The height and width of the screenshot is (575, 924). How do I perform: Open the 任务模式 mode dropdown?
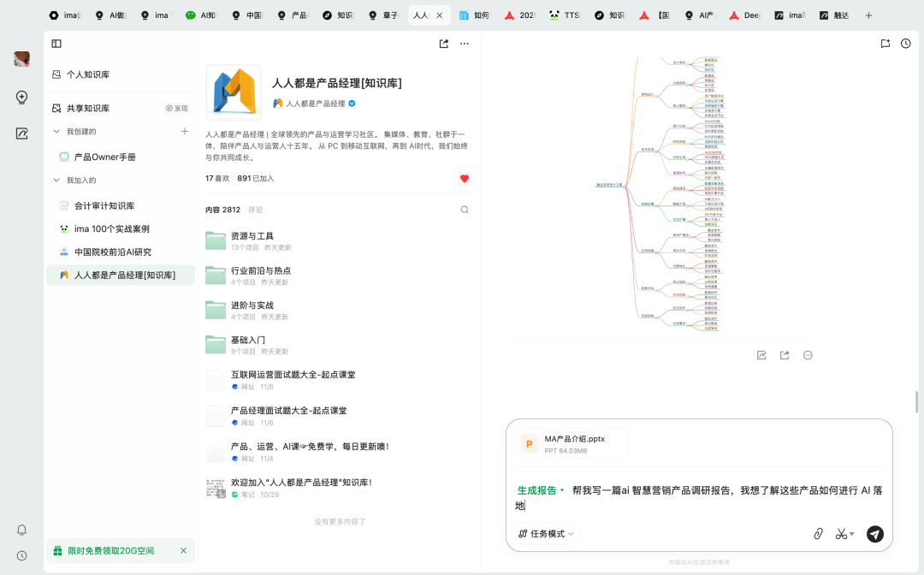click(x=547, y=534)
